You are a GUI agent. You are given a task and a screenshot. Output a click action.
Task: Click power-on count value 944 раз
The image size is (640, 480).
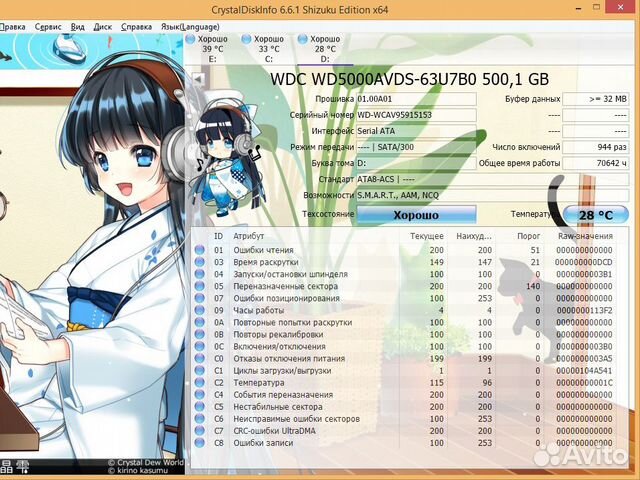tap(596, 147)
